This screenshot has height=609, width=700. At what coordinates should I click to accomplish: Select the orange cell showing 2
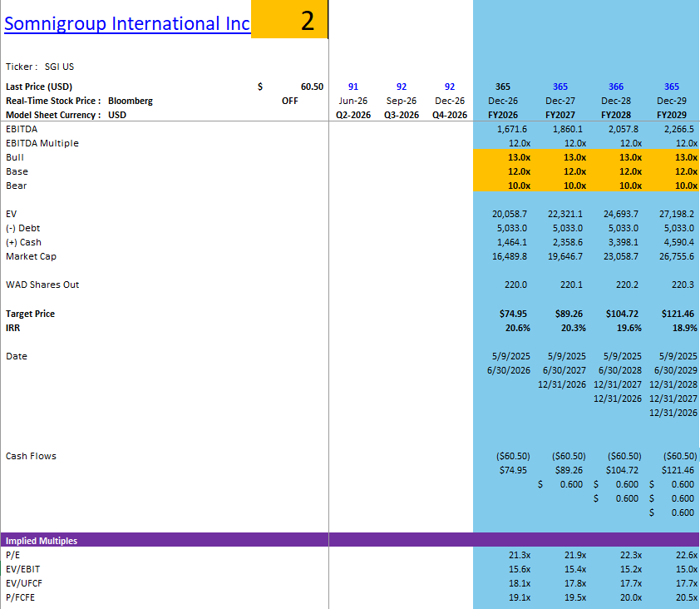[x=289, y=19]
